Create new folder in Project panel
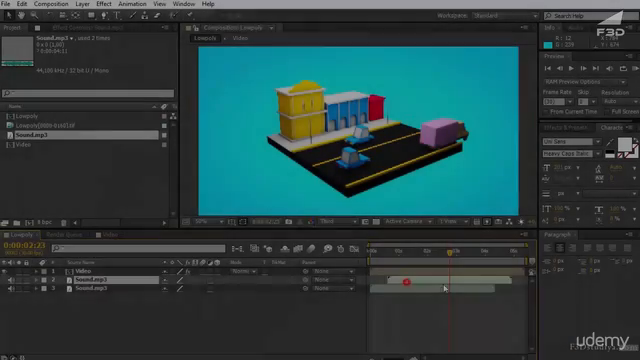The width and height of the screenshot is (640, 360). click(17, 223)
